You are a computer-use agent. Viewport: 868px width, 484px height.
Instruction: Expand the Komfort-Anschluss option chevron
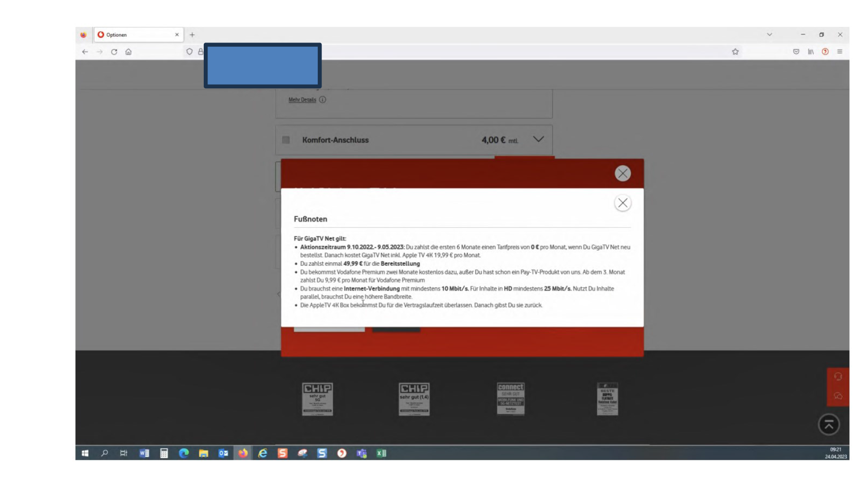tap(538, 139)
